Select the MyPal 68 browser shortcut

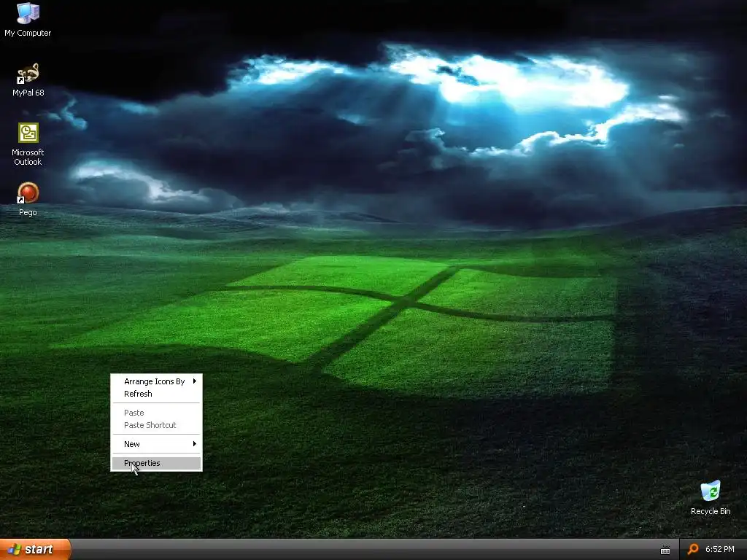click(x=28, y=79)
